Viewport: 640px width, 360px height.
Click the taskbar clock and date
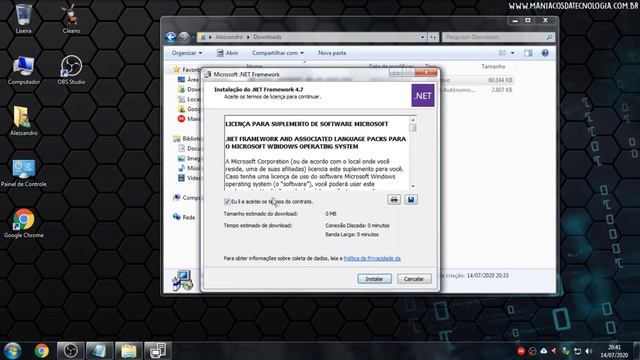(x=614, y=351)
